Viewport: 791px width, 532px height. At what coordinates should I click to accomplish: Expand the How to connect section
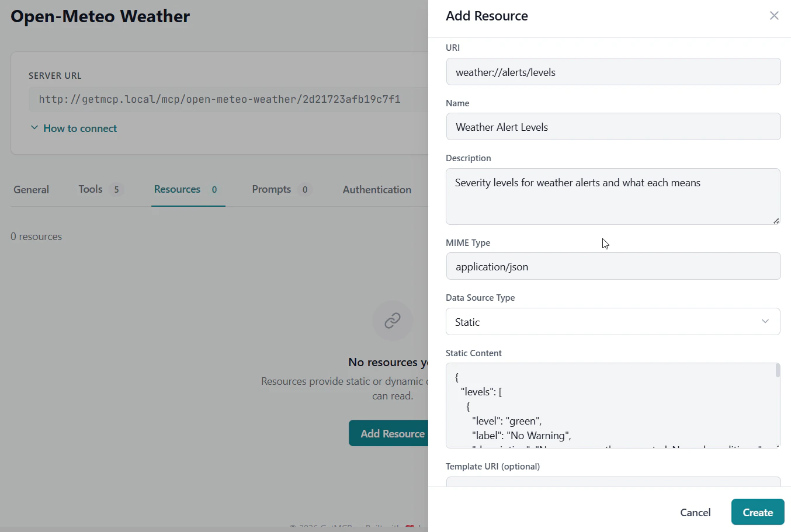coord(74,128)
